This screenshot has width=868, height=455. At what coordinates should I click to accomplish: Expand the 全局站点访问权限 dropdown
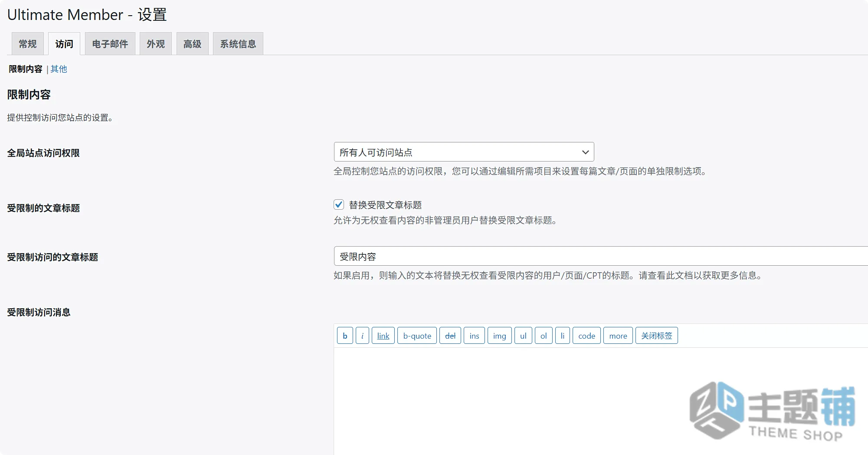464,152
